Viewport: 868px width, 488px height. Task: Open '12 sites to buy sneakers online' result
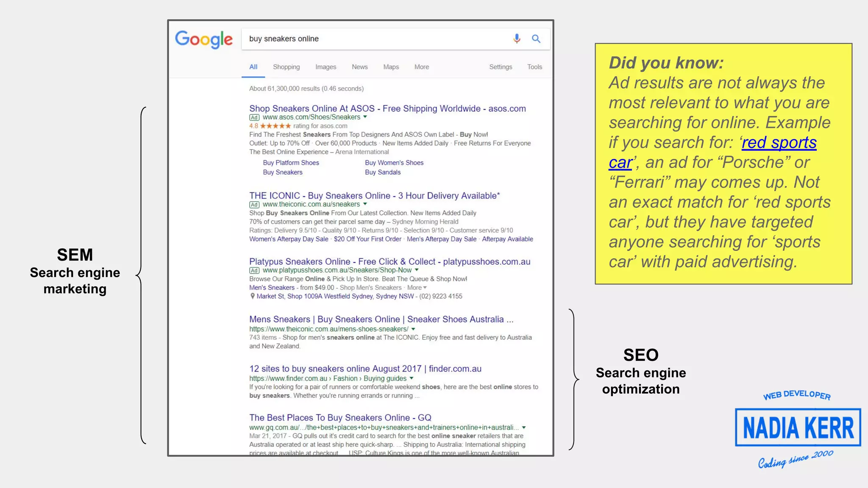click(x=365, y=369)
